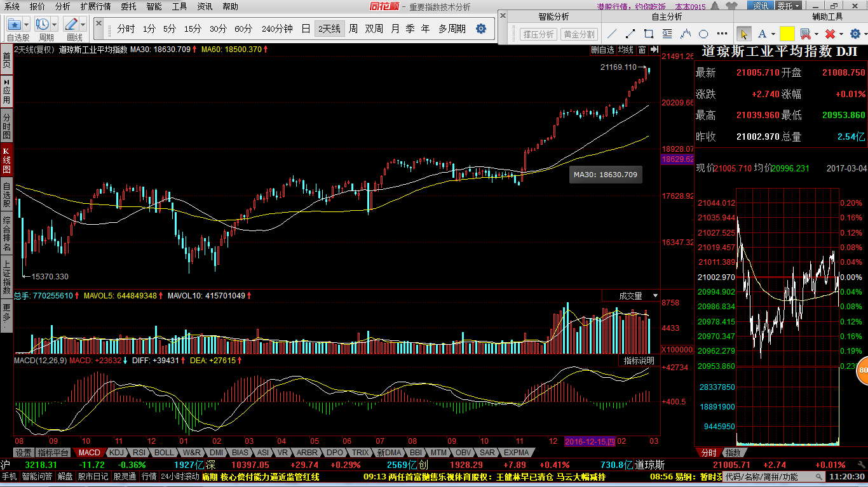This screenshot has width=868, height=487.
Task: Select the EXPMA indicator tab
Action: (516, 453)
